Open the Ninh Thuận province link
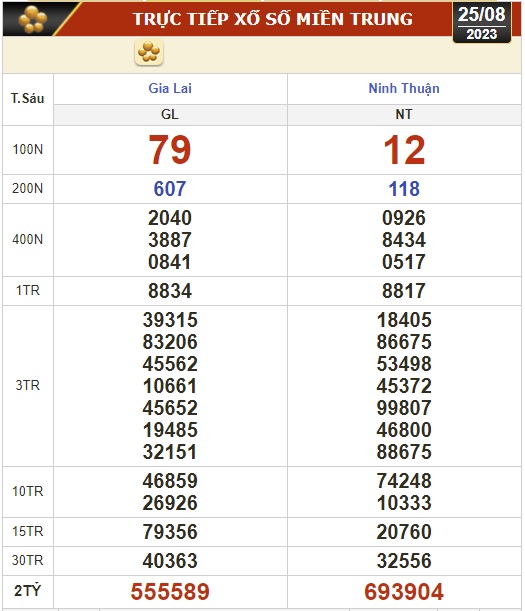Image resolution: width=525 pixels, height=611 pixels. [x=404, y=88]
